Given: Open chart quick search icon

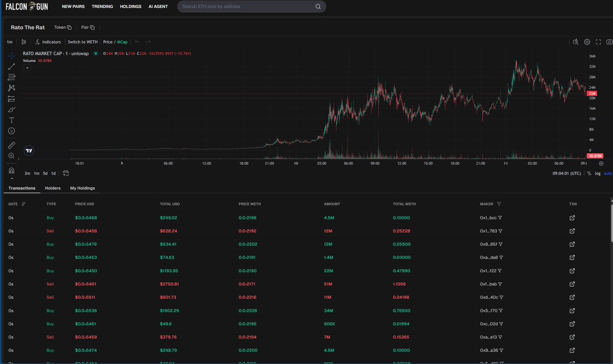Looking at the screenshot, I should tap(576, 42).
